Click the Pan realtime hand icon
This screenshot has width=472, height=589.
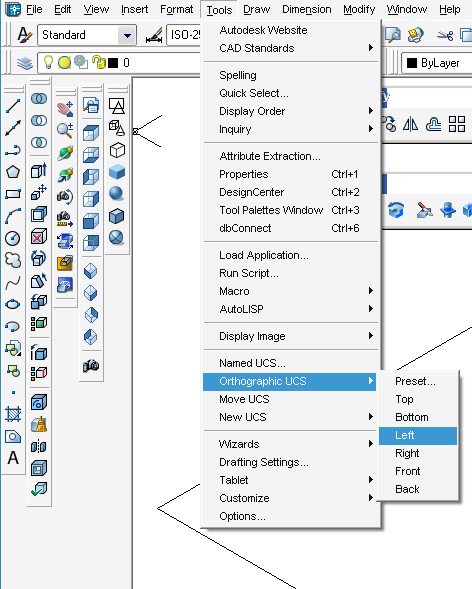[65, 109]
